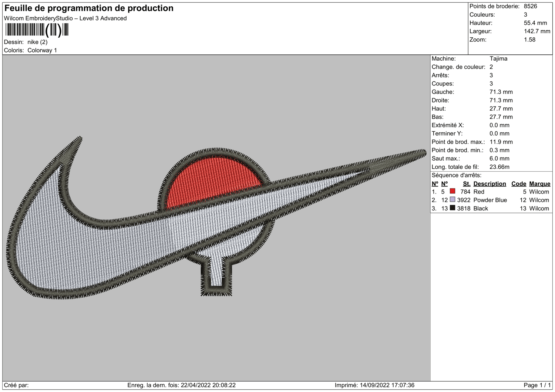Screen dimensions: 555x392
Task: Click the design name 'nike (2)'
Action: click(x=37, y=42)
